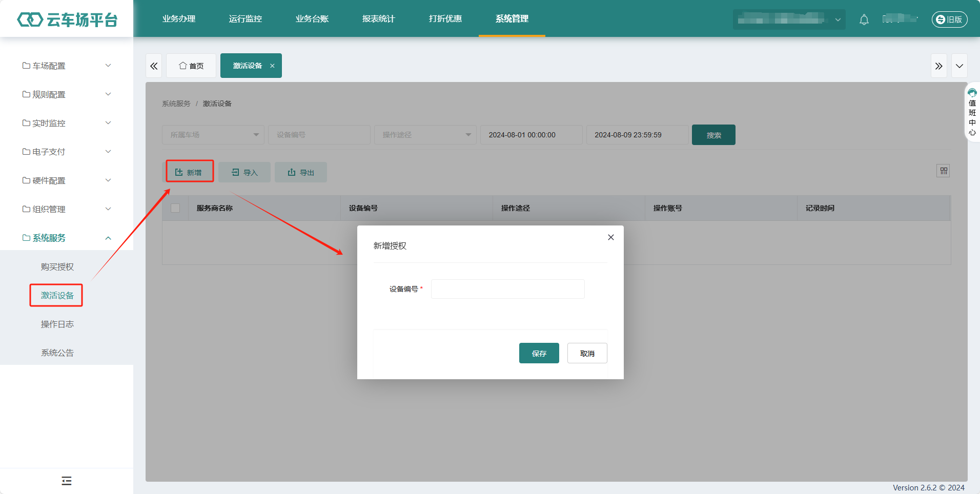Click the notification bell icon

[x=864, y=19]
